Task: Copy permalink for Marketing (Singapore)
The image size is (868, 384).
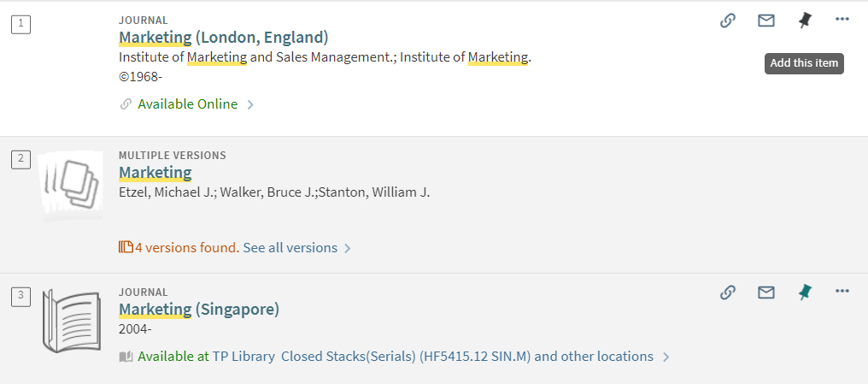Action: 727,292
